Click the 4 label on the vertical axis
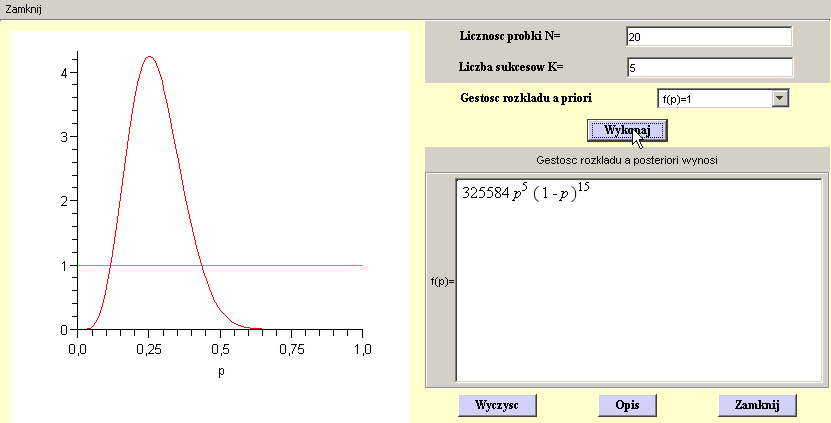Screen dimensions: 831x423 pyautogui.click(x=64, y=73)
